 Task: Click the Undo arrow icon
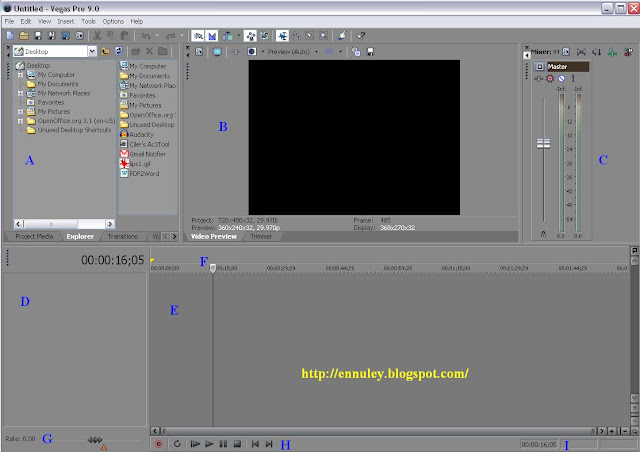pos(146,36)
